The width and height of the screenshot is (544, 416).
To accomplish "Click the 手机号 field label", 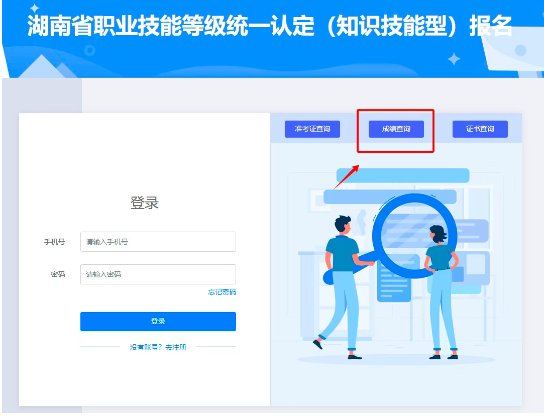I will click(x=54, y=242).
